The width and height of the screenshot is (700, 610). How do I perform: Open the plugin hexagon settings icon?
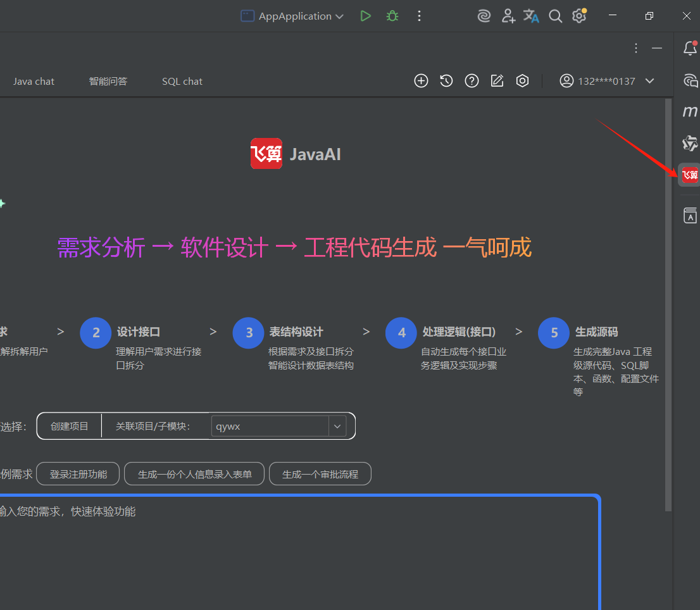(522, 81)
